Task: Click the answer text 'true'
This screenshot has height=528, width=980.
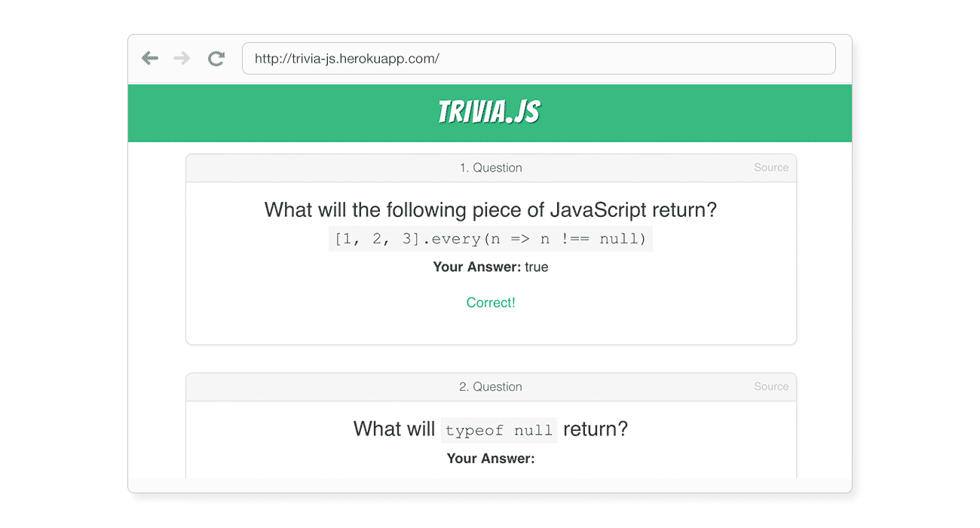Action: click(x=537, y=267)
